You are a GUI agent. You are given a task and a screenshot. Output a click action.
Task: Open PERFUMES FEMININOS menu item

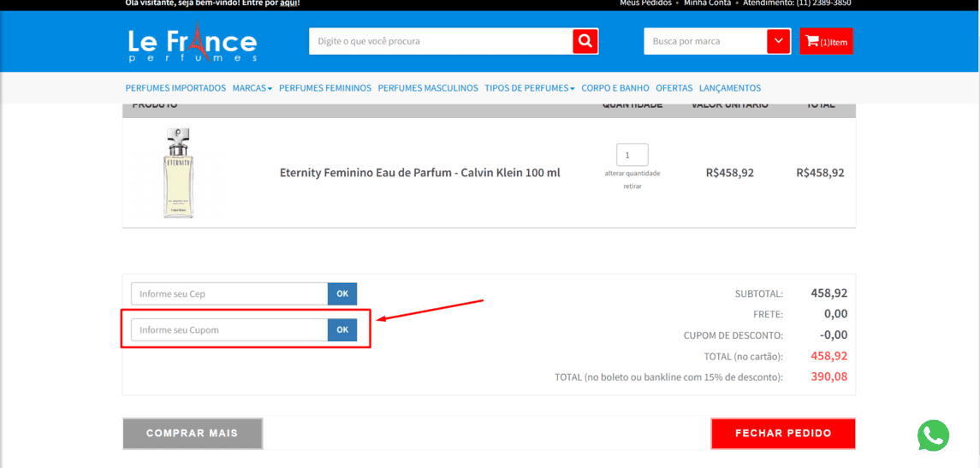tap(325, 88)
